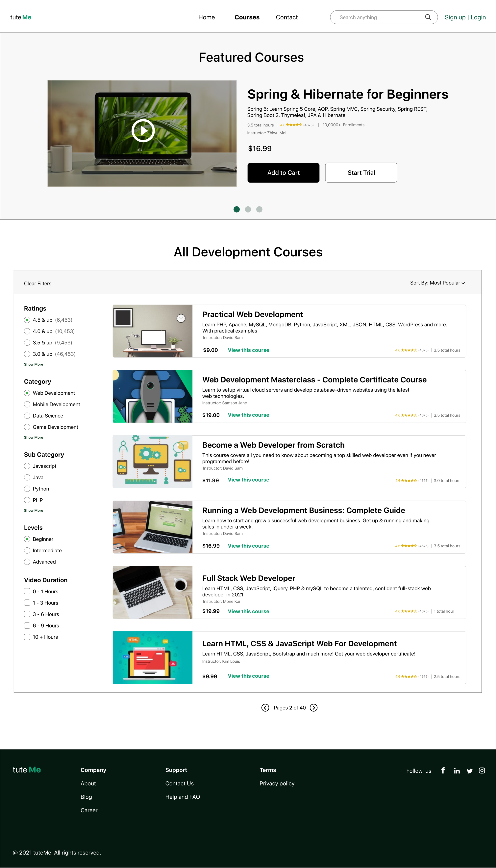Screen dimensions: 496x868
Task: Play the featured course video
Action: coord(143,131)
